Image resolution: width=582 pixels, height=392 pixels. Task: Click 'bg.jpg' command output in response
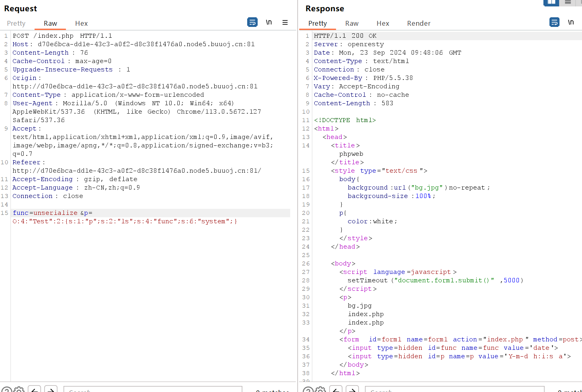point(360,306)
